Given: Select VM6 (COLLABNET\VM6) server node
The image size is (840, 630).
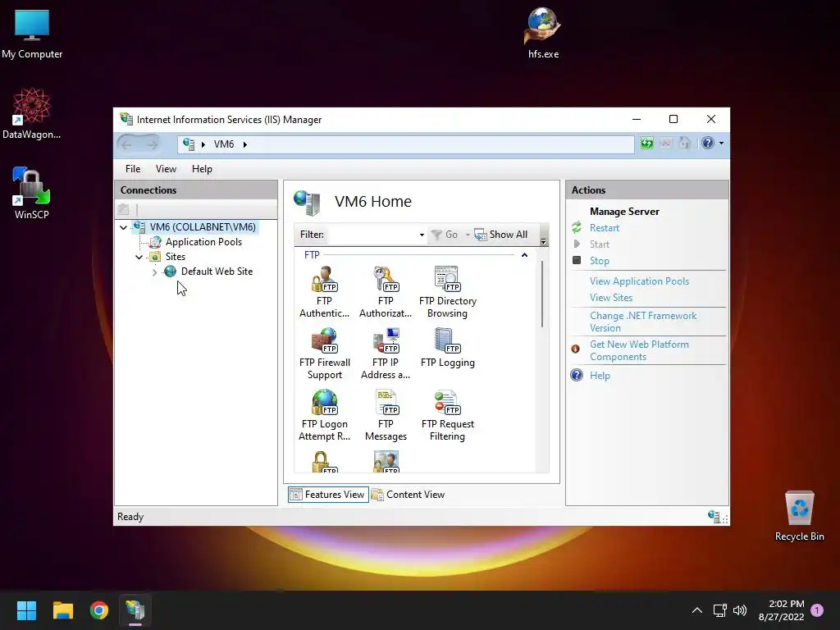Looking at the screenshot, I should 203,227.
